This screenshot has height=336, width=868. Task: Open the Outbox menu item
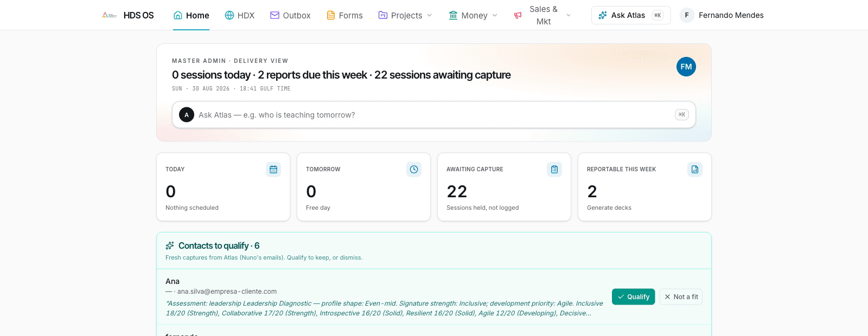click(x=290, y=15)
